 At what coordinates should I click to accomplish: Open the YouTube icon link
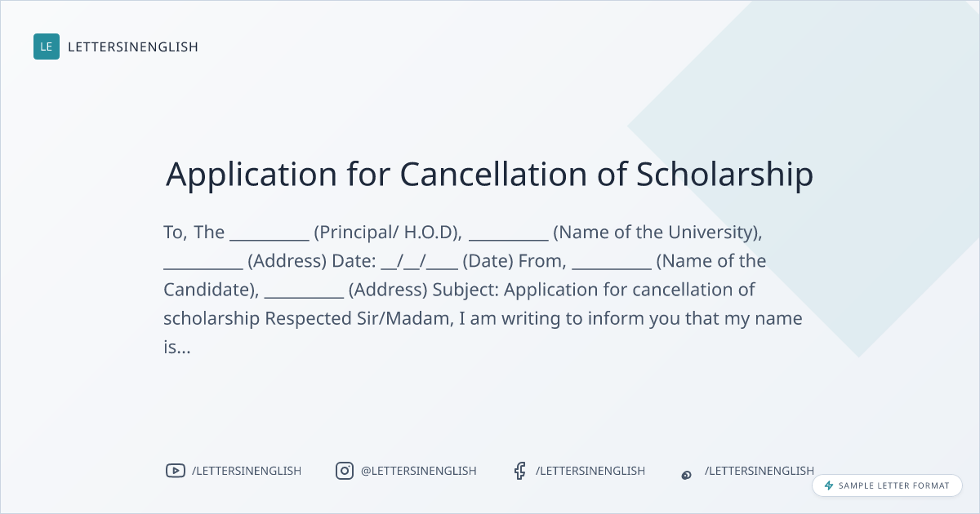tap(175, 471)
